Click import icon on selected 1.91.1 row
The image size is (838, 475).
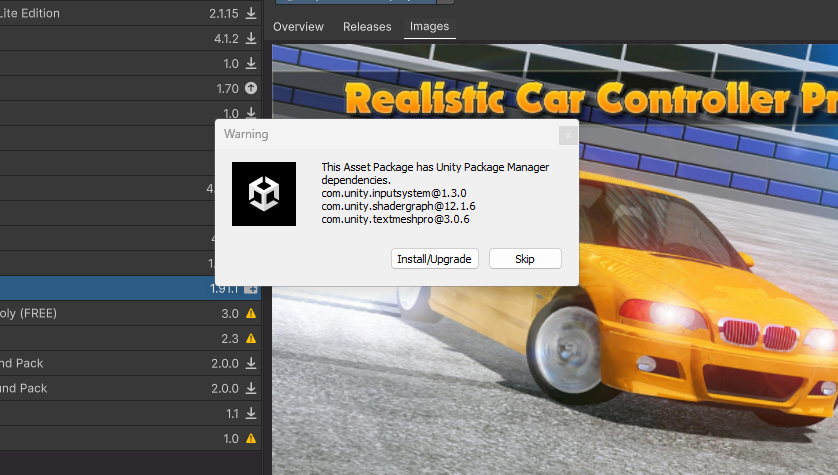click(x=251, y=288)
